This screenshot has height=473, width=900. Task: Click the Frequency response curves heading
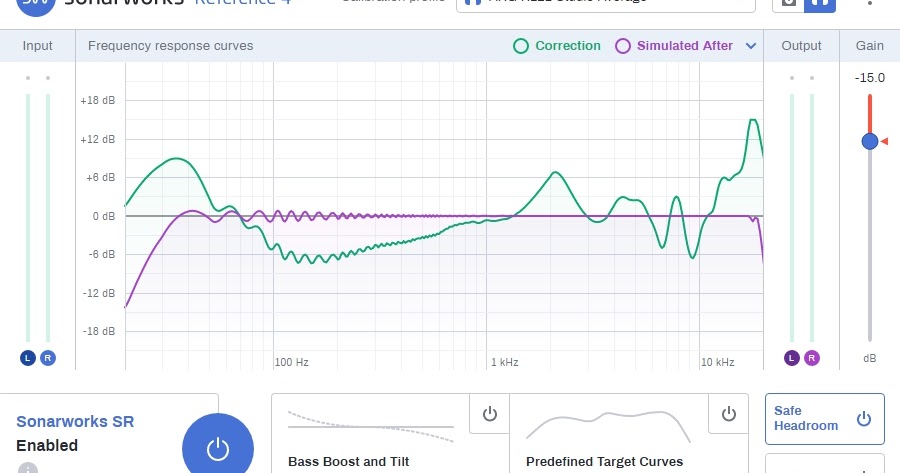(170, 46)
